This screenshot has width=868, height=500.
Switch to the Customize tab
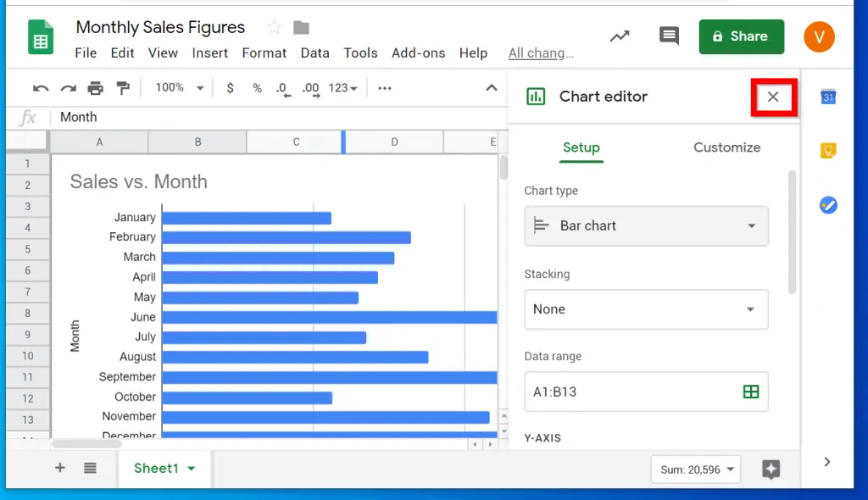tap(726, 147)
